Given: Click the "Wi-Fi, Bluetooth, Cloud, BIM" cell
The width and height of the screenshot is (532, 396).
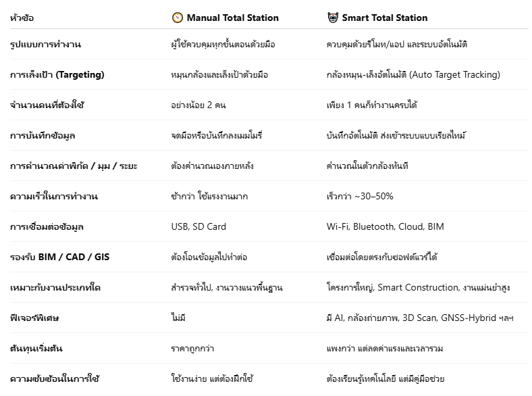Looking at the screenshot, I should click(385, 226).
